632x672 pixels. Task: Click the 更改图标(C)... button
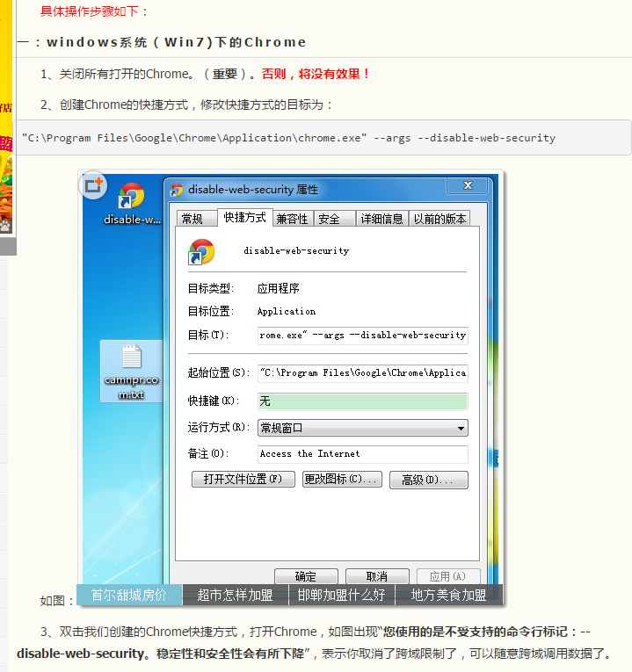pos(342,479)
